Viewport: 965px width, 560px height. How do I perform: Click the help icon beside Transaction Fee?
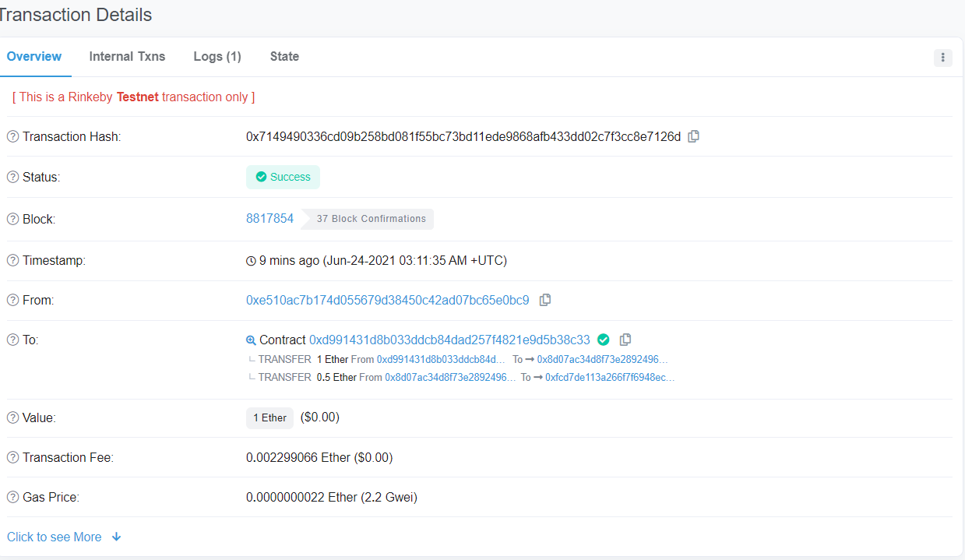tap(12, 458)
